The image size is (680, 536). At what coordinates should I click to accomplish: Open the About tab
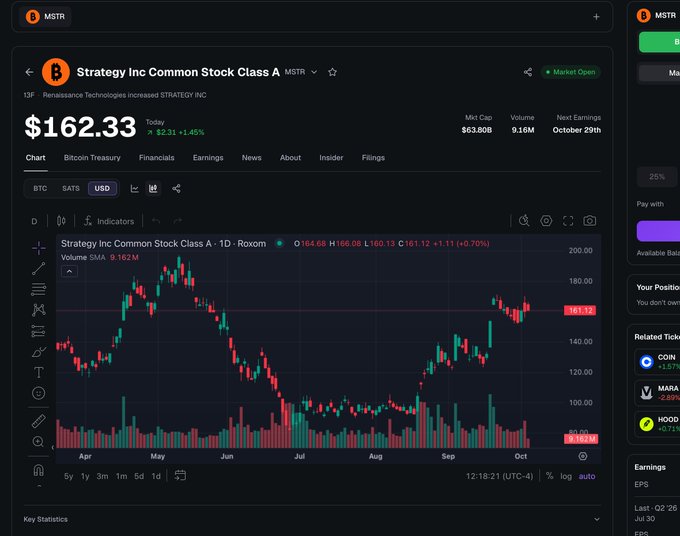tap(290, 158)
